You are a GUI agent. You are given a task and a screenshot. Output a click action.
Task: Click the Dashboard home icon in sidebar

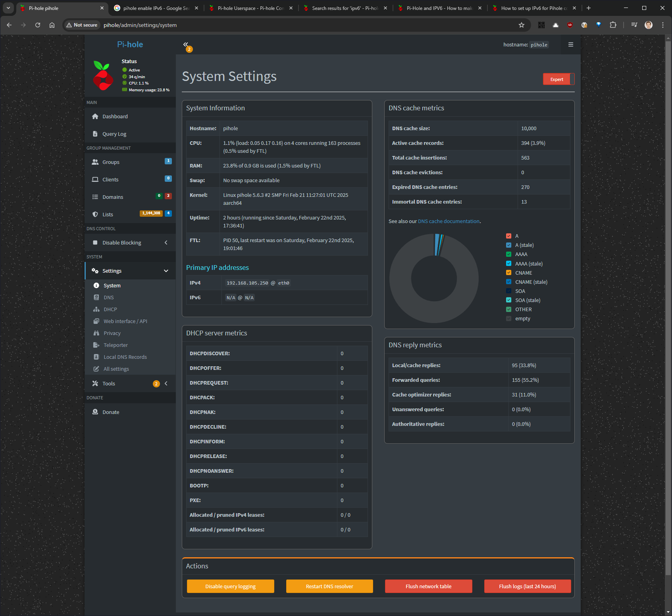pos(95,116)
